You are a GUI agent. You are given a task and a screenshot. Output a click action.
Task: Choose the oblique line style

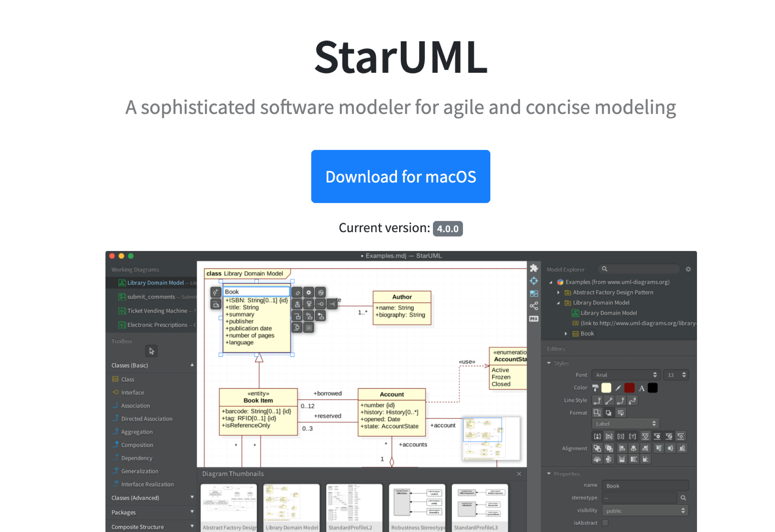(609, 401)
